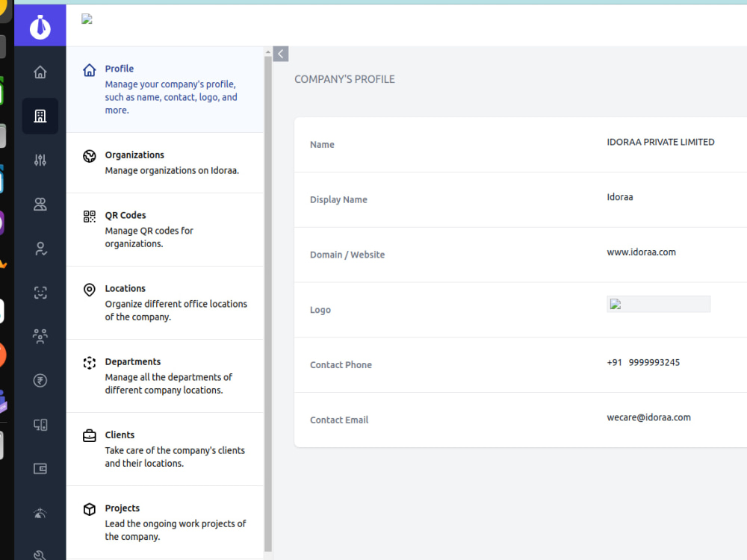
Task: Open the Projects section
Action: pyautogui.click(x=165, y=523)
